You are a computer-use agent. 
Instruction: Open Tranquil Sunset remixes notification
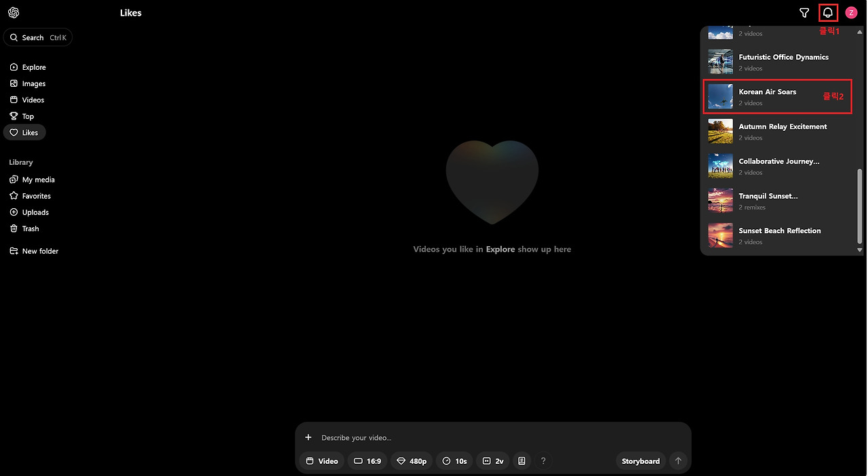click(x=778, y=201)
